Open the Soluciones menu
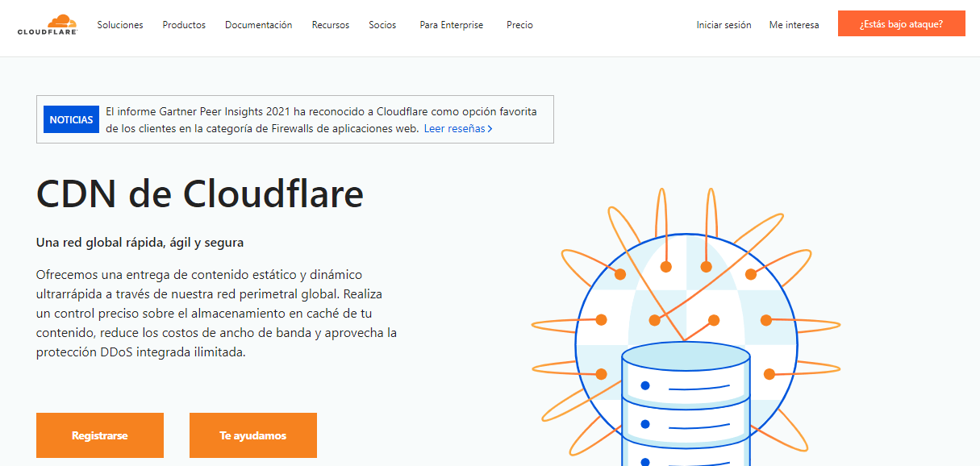980x466 pixels. pyautogui.click(x=120, y=25)
